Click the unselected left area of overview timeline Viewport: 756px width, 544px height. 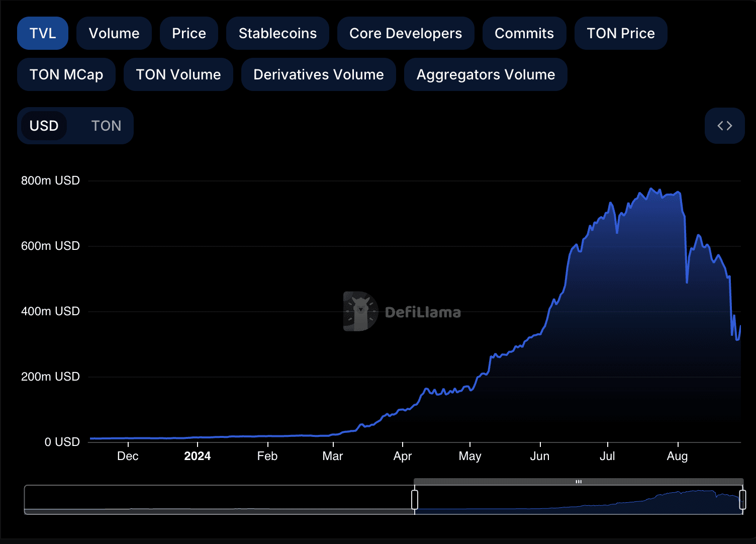pyautogui.click(x=219, y=500)
